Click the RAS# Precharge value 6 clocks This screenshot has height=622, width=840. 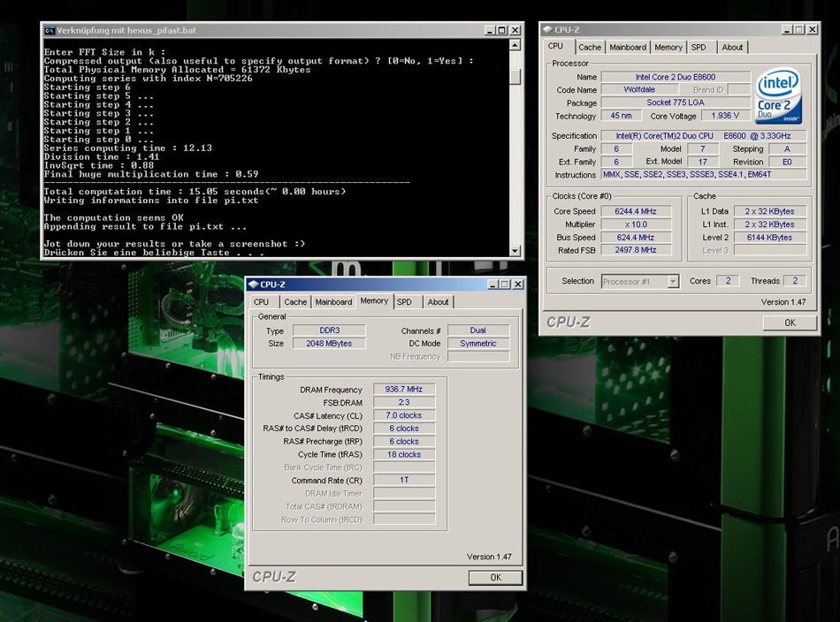(x=404, y=442)
